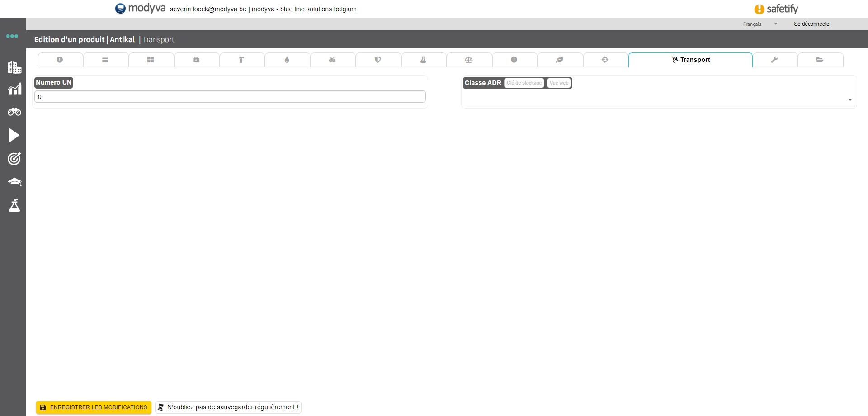Open the list lines tab

point(105,60)
